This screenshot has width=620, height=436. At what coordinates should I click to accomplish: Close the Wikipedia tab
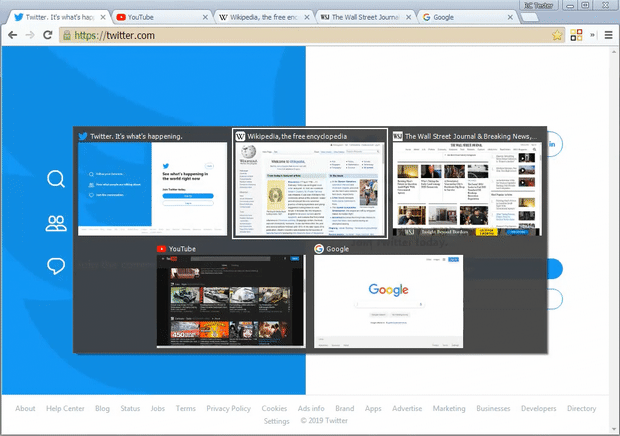coord(307,17)
